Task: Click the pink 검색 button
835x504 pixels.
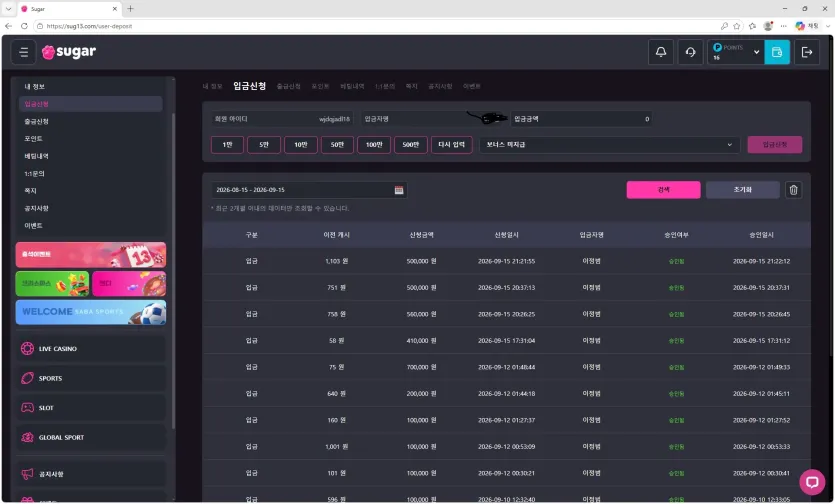Action: pos(664,190)
